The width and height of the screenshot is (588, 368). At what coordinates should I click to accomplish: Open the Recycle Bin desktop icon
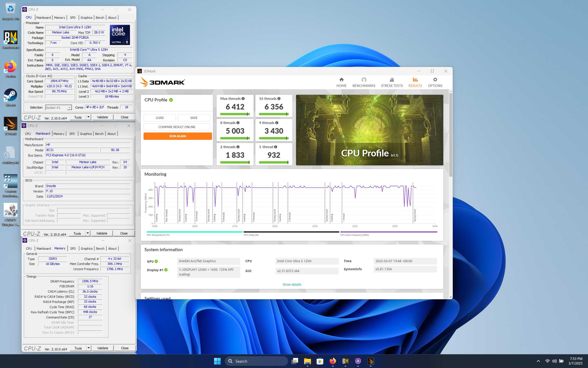click(10, 11)
